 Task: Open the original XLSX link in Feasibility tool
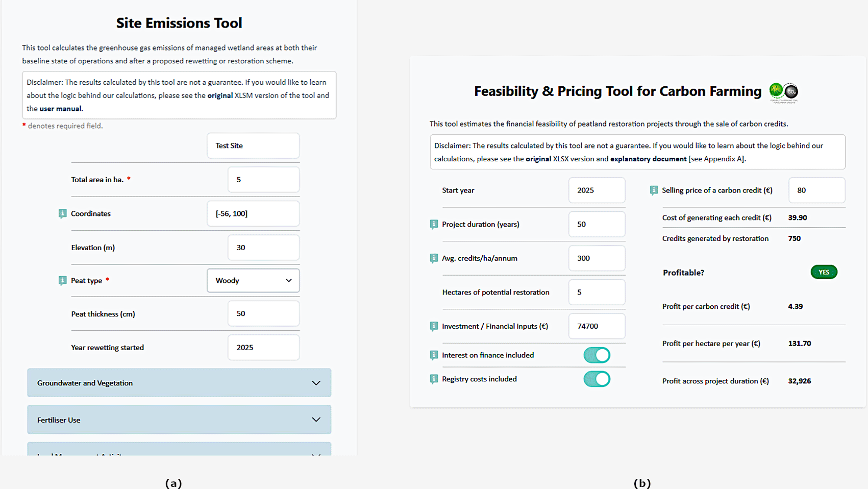point(538,159)
